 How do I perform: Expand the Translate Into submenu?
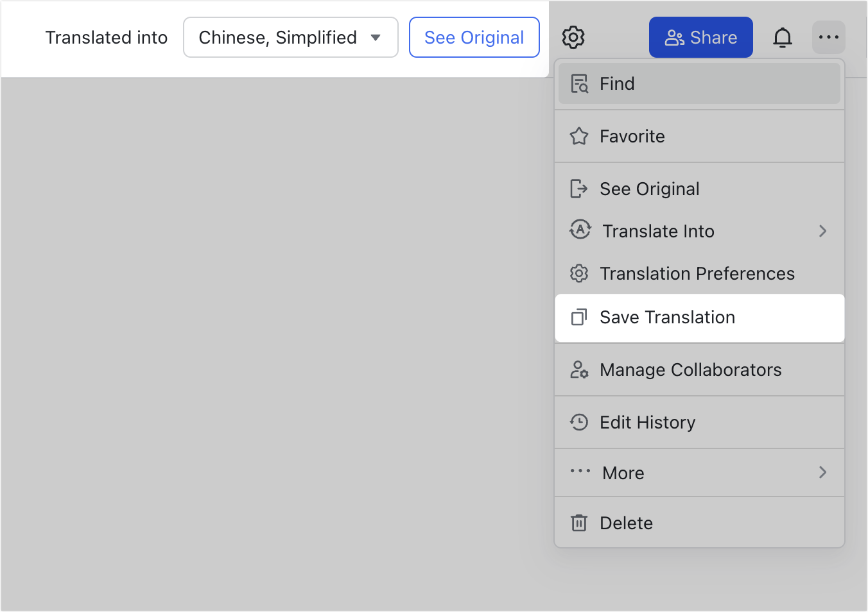pos(823,231)
